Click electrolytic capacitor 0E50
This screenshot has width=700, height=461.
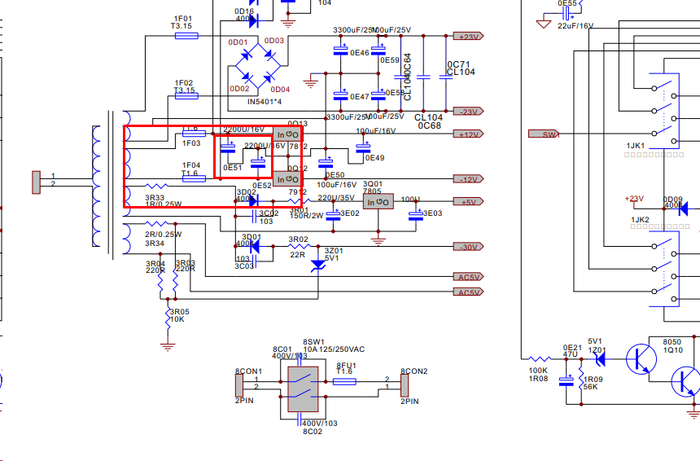[325, 163]
